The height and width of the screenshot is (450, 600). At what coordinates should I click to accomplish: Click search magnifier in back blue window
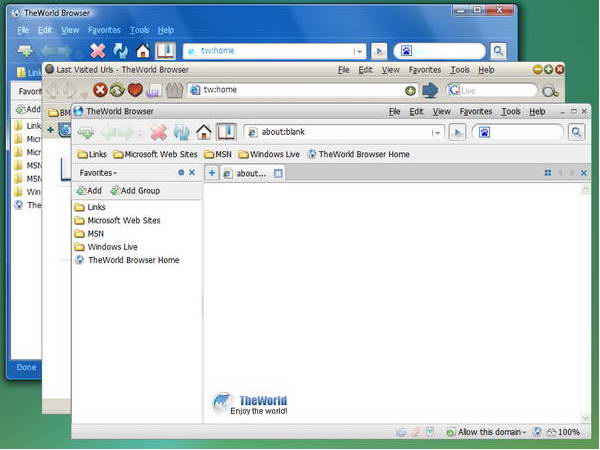[498, 51]
